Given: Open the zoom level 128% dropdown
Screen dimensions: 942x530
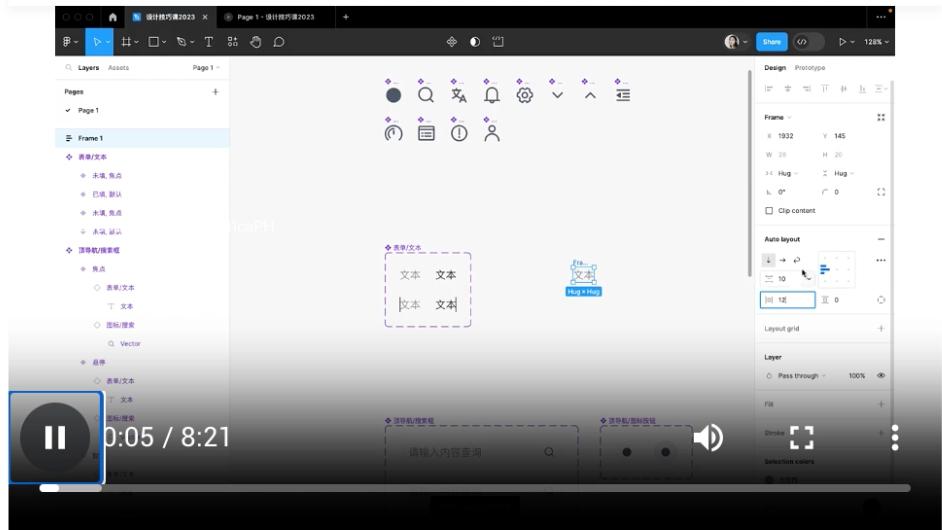Looking at the screenshot, I should click(876, 41).
